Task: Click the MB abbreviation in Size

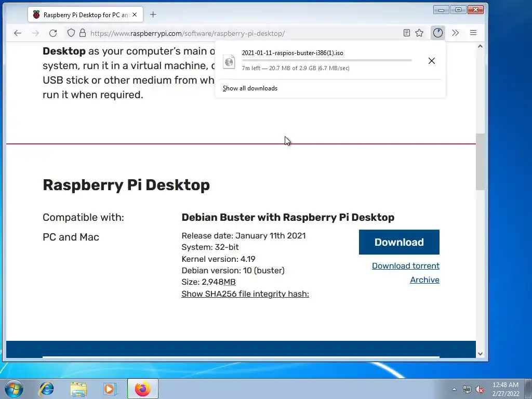Action: point(230,282)
